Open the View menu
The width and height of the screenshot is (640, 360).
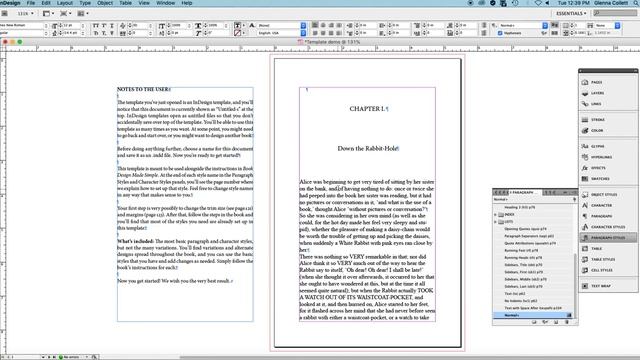144,3
